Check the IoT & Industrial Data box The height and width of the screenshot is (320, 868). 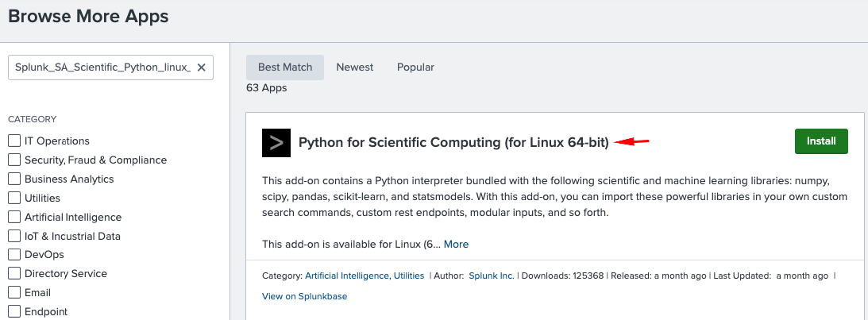point(14,237)
